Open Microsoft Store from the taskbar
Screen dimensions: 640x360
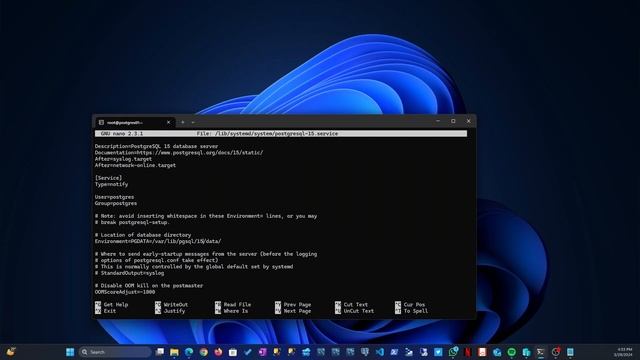coord(233,352)
